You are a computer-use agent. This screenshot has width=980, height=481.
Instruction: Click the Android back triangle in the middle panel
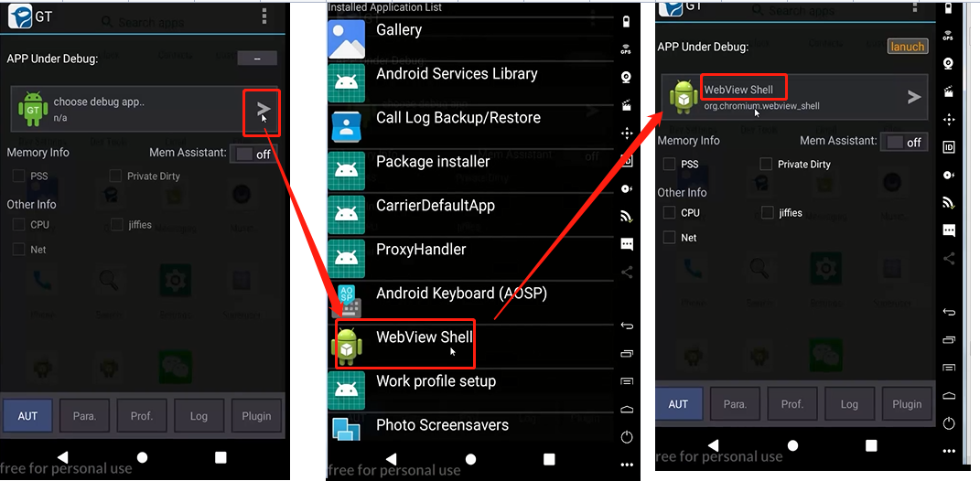pos(392,459)
